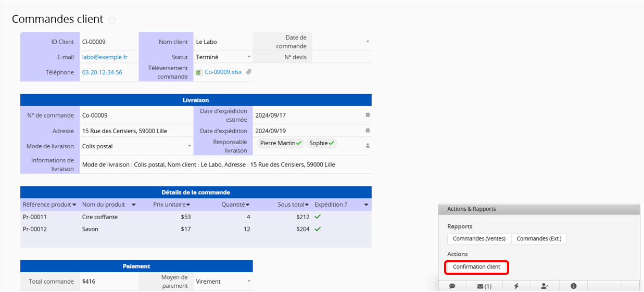Open the info circle icon in bottom bar
This screenshot has height=292, width=644.
pyautogui.click(x=573, y=286)
